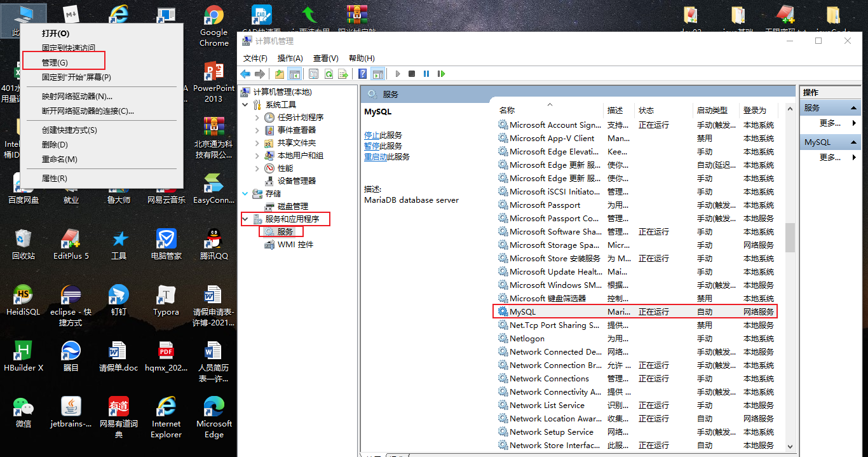Select 磁盘管理 tree item
Viewport: 868px width, 457px height.
(x=286, y=207)
